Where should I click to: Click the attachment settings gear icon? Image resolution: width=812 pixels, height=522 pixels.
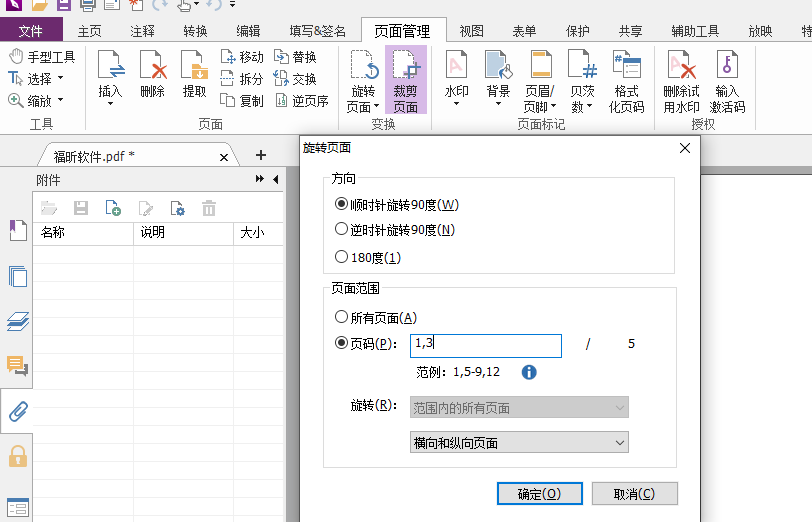[x=177, y=208]
